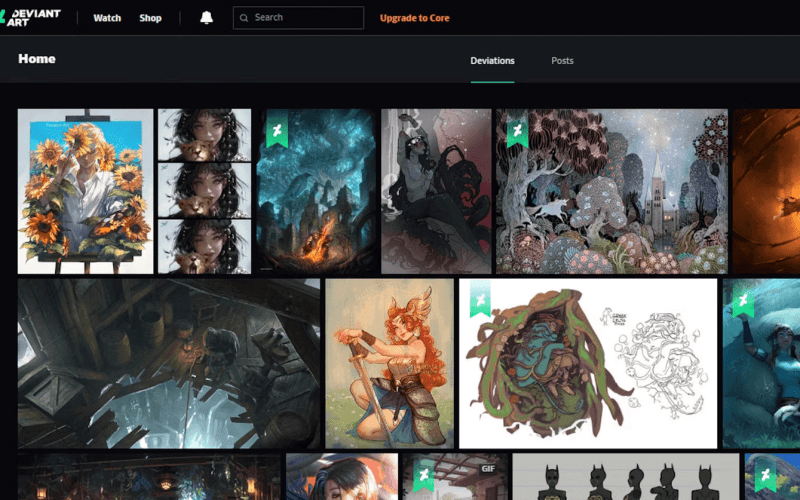Click the badge on the green roots creature artwork

[x=480, y=299]
